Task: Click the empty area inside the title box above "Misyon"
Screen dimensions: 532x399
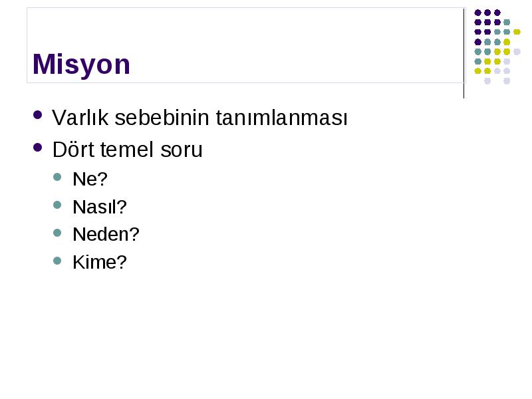Action: [x=244, y=29]
